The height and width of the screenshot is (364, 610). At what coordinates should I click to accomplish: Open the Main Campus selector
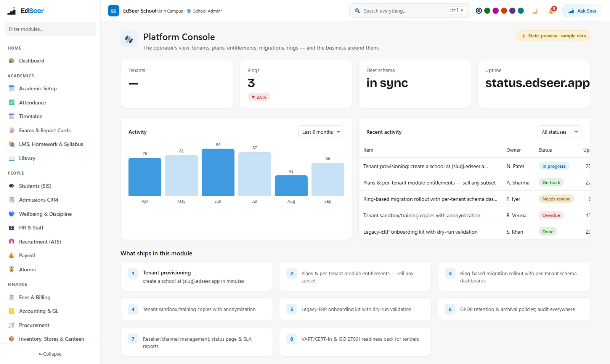click(x=170, y=11)
